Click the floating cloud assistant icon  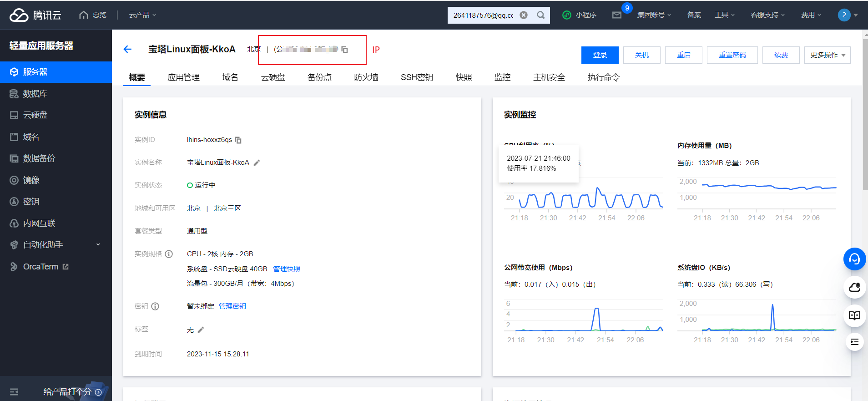pyautogui.click(x=854, y=287)
